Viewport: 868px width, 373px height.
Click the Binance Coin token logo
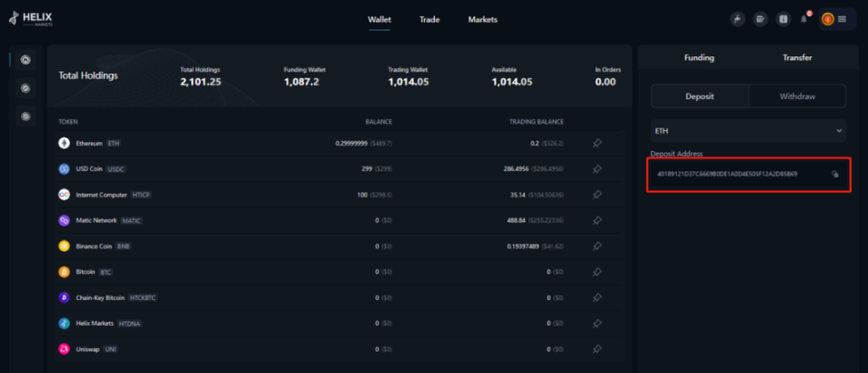click(x=64, y=246)
